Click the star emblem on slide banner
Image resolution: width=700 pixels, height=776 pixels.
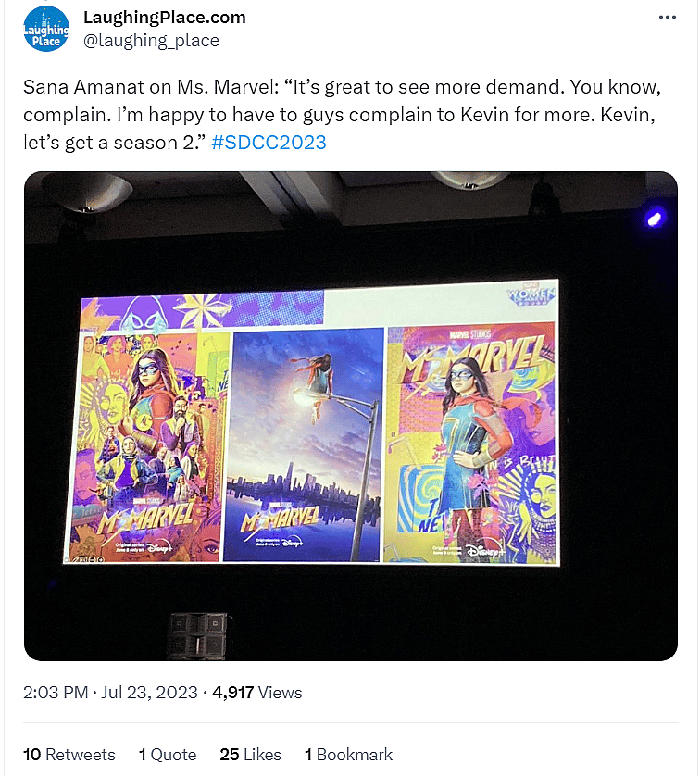[203, 309]
